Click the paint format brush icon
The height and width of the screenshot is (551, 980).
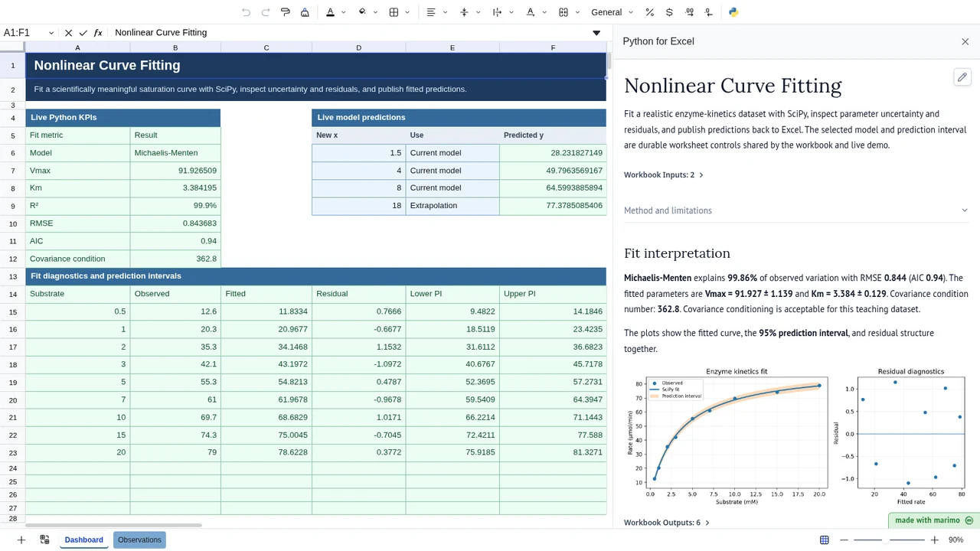tap(286, 12)
